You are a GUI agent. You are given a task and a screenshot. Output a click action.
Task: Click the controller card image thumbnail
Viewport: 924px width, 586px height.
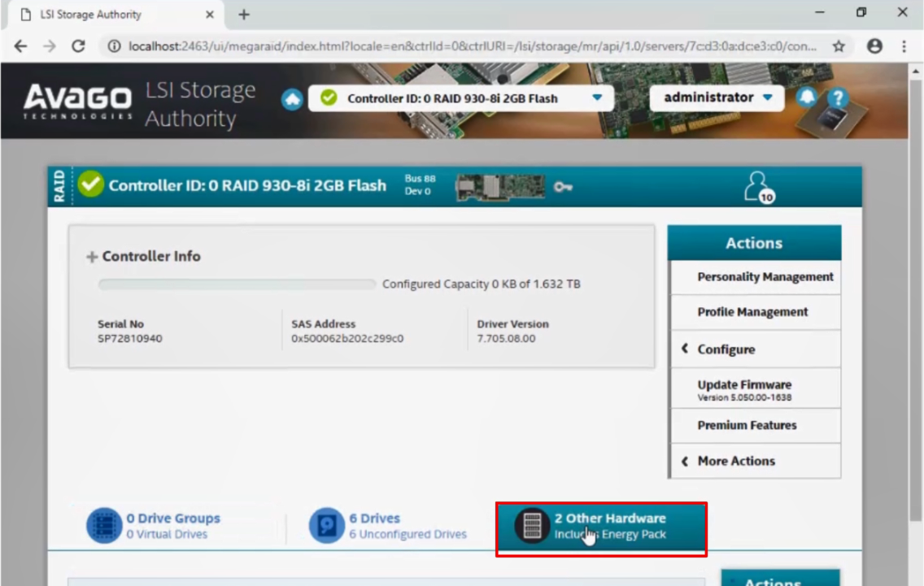coord(499,187)
